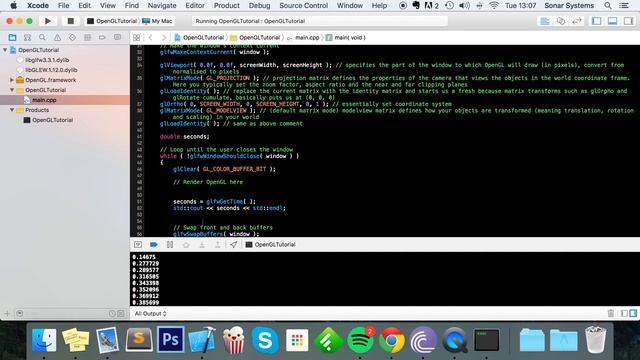Switch to the Assistant editor
This screenshot has width=640, height=360.
point(561,21)
